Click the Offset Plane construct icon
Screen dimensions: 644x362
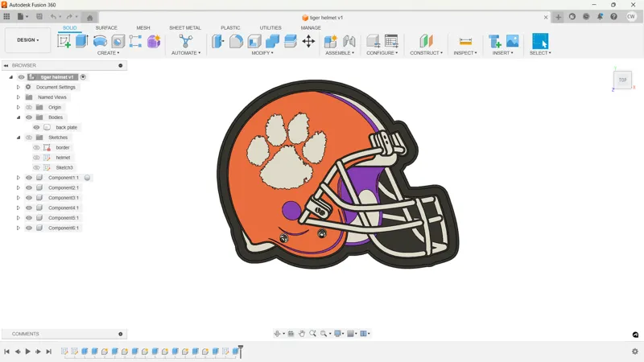tap(426, 41)
